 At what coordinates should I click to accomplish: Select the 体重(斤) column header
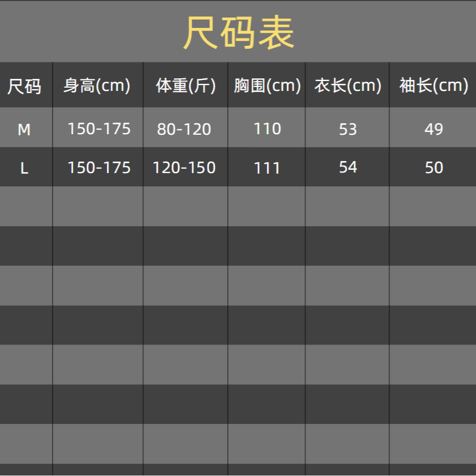[185, 85]
